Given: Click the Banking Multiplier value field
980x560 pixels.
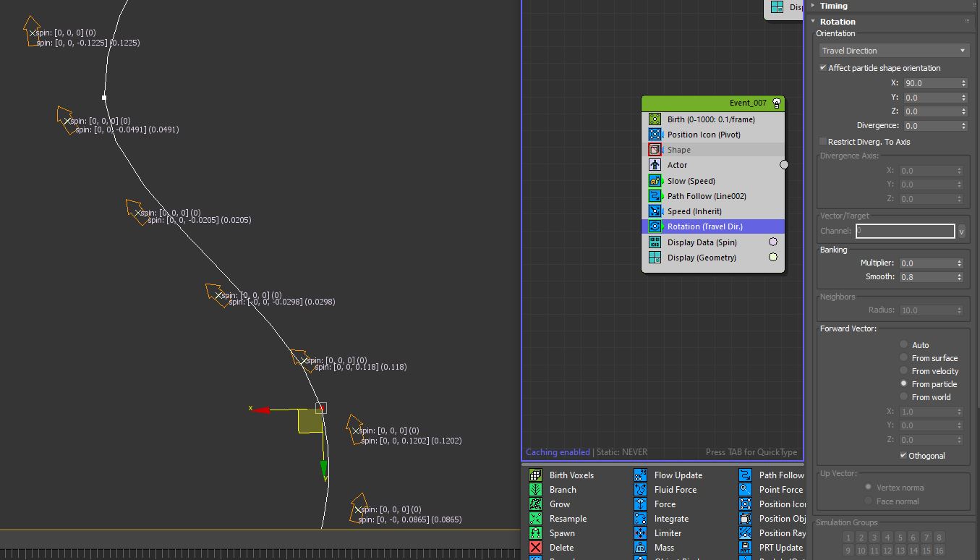Looking at the screenshot, I should coord(930,263).
